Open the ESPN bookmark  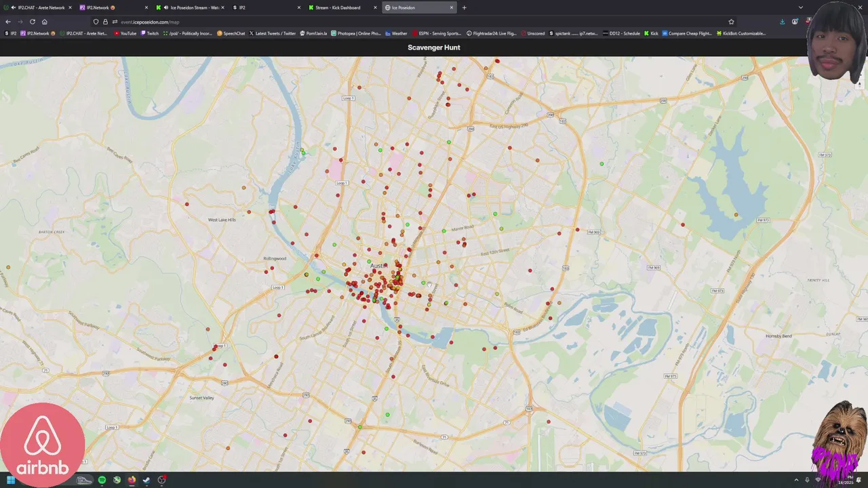(437, 33)
